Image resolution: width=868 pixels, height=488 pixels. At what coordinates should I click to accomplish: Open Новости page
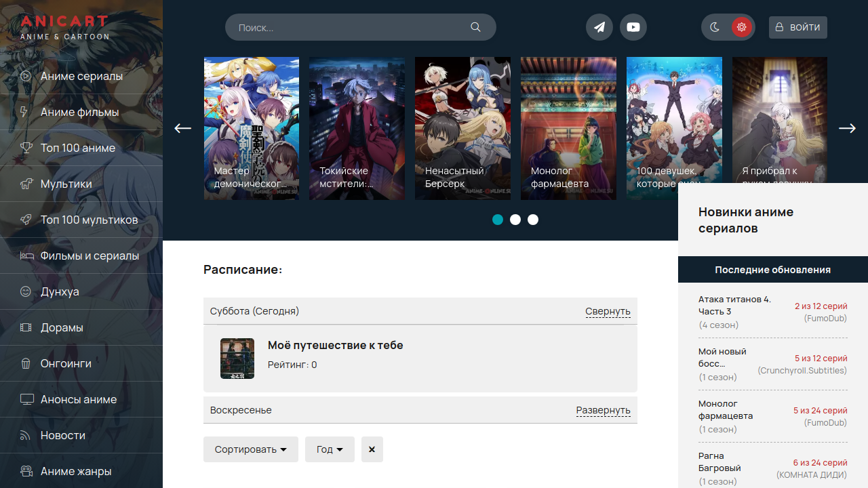tap(81, 435)
